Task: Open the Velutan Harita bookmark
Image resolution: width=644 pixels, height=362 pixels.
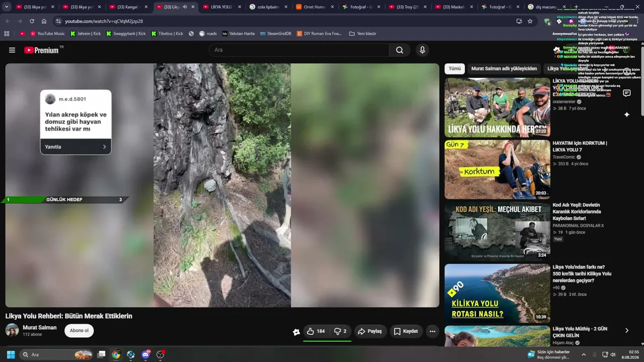Action: point(238,34)
